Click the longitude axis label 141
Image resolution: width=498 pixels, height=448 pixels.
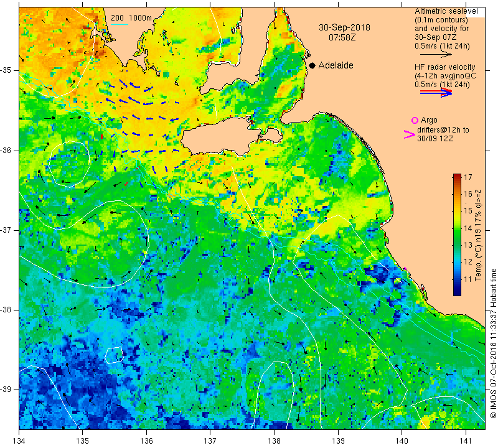[466, 441]
